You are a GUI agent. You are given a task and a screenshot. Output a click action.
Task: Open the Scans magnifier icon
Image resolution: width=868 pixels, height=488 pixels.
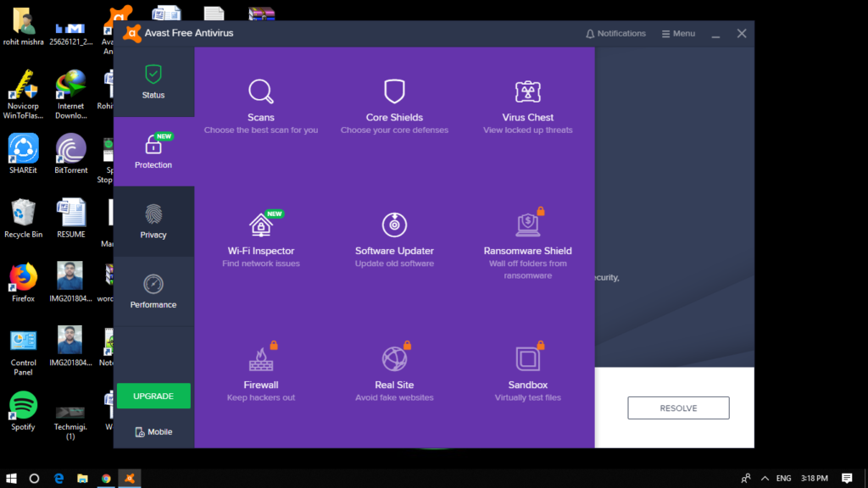pos(261,91)
